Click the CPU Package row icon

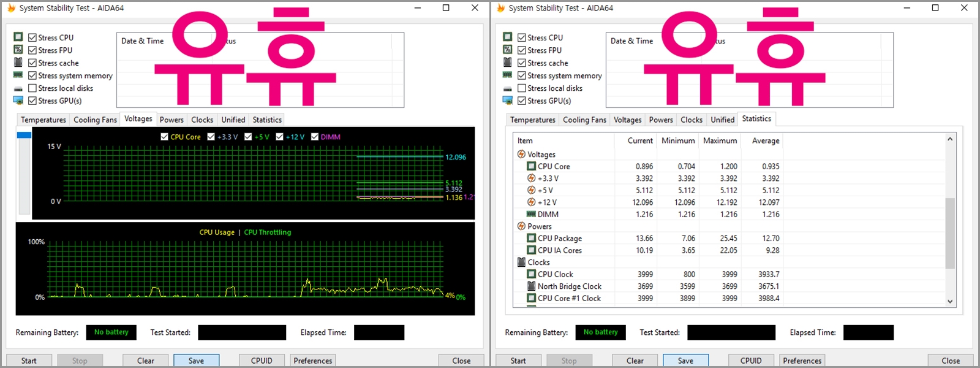pyautogui.click(x=531, y=238)
